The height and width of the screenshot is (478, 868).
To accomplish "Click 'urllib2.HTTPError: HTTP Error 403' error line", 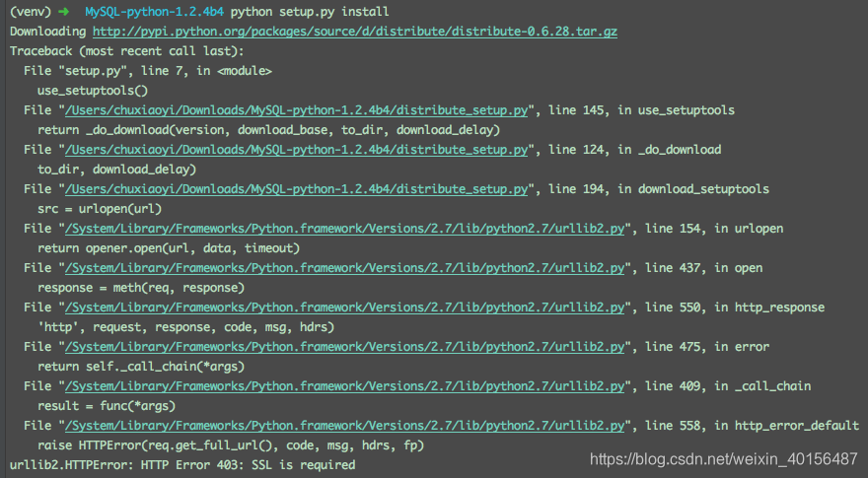I will 182,465.
